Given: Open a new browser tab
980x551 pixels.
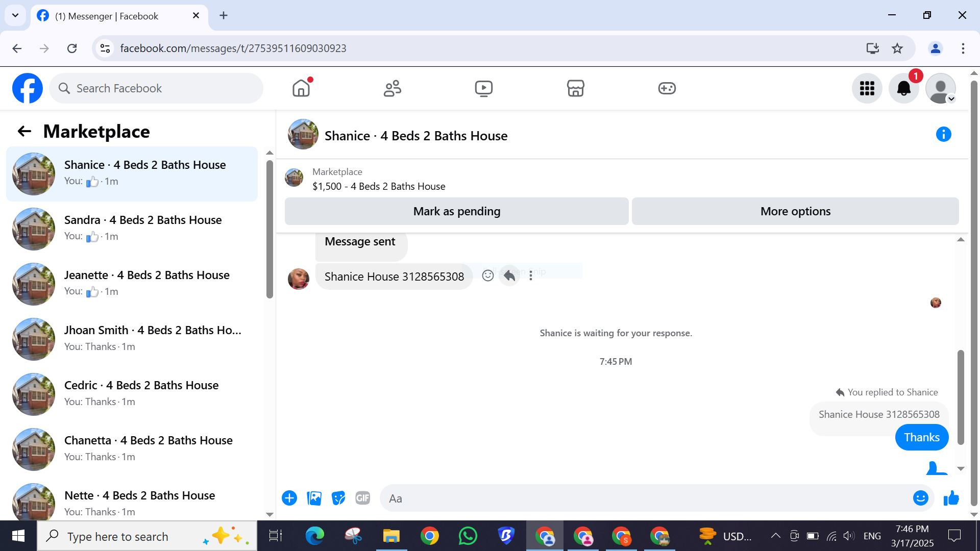Looking at the screenshot, I should [x=224, y=15].
